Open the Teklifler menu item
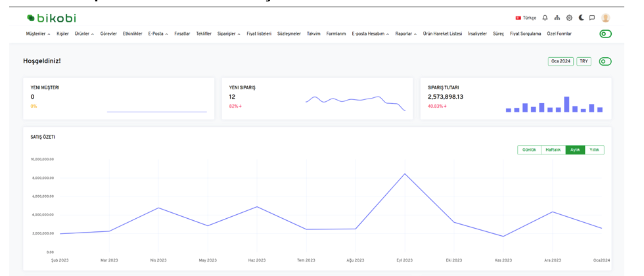The height and width of the screenshot is (276, 644). click(x=204, y=34)
